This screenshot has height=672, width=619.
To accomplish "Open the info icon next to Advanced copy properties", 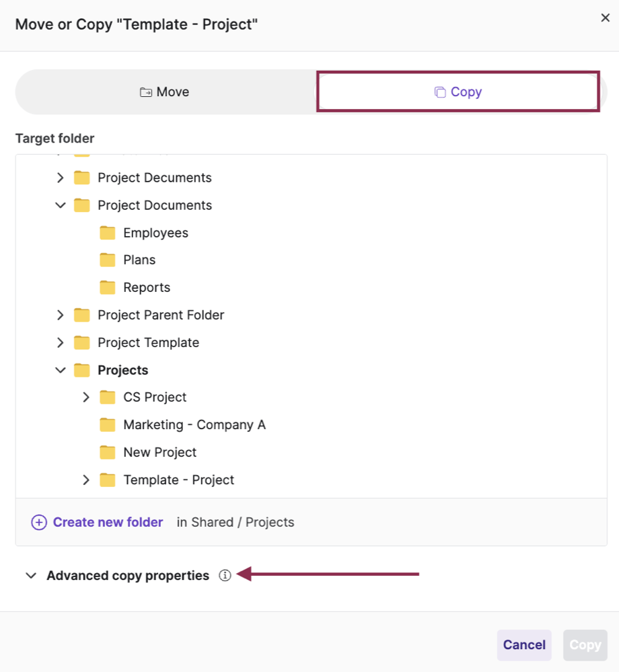I will 225,575.
